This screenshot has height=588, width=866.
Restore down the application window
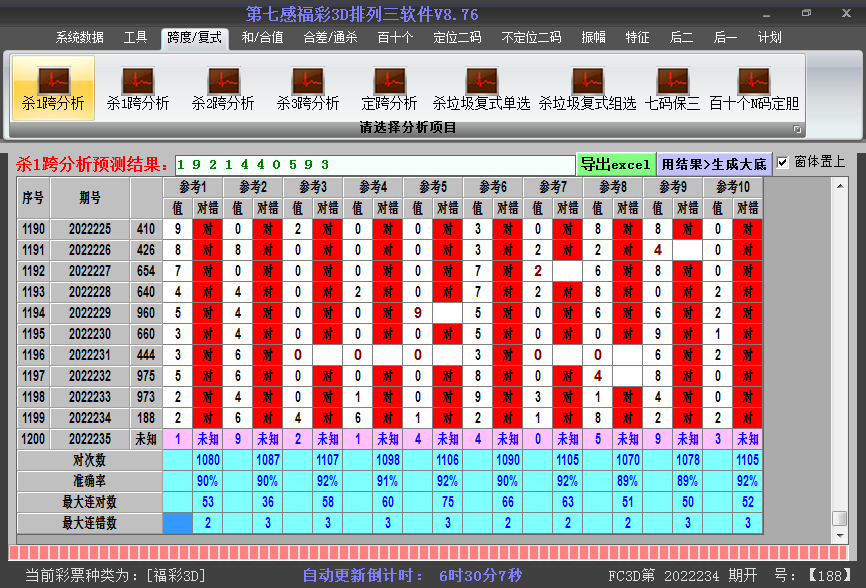[x=806, y=13]
